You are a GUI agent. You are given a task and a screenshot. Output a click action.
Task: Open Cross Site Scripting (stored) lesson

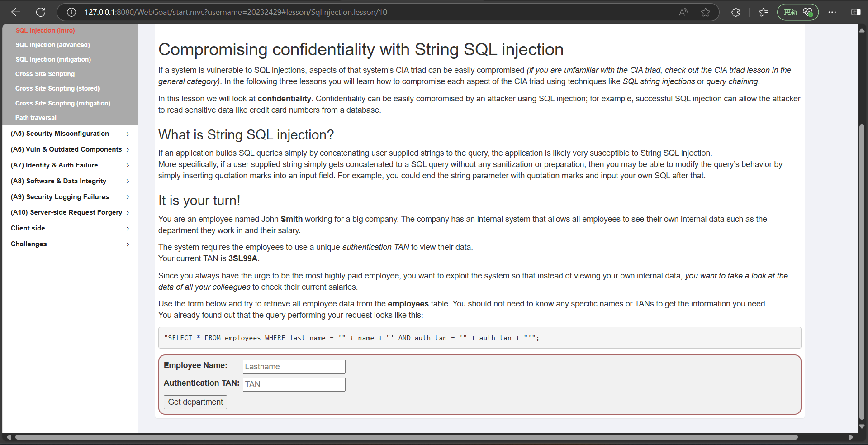57,88
